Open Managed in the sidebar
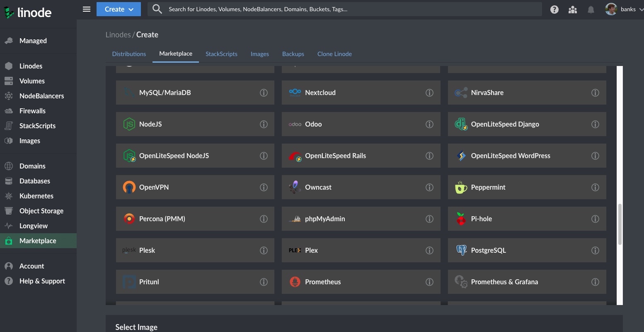The image size is (644, 332). [38, 41]
